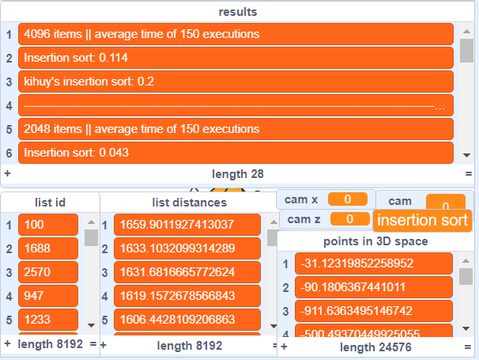Click the results list scrollbar thumb
The image size is (479, 360).
467,51
